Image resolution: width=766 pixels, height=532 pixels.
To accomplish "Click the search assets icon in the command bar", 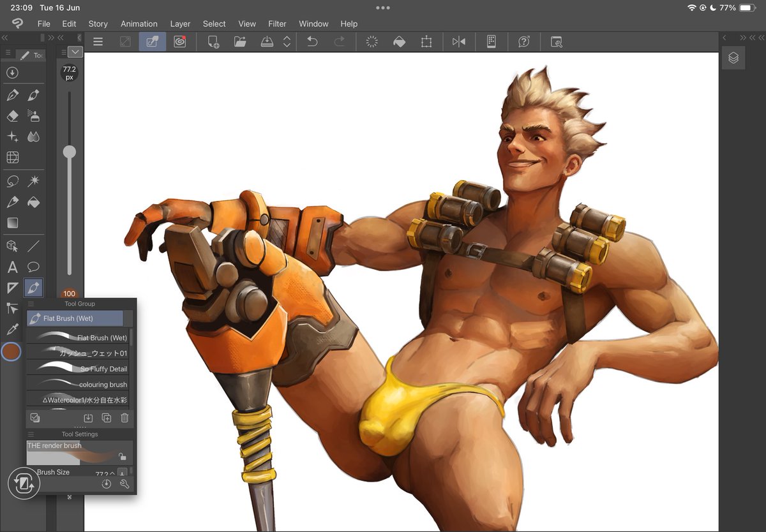I will coord(557,42).
